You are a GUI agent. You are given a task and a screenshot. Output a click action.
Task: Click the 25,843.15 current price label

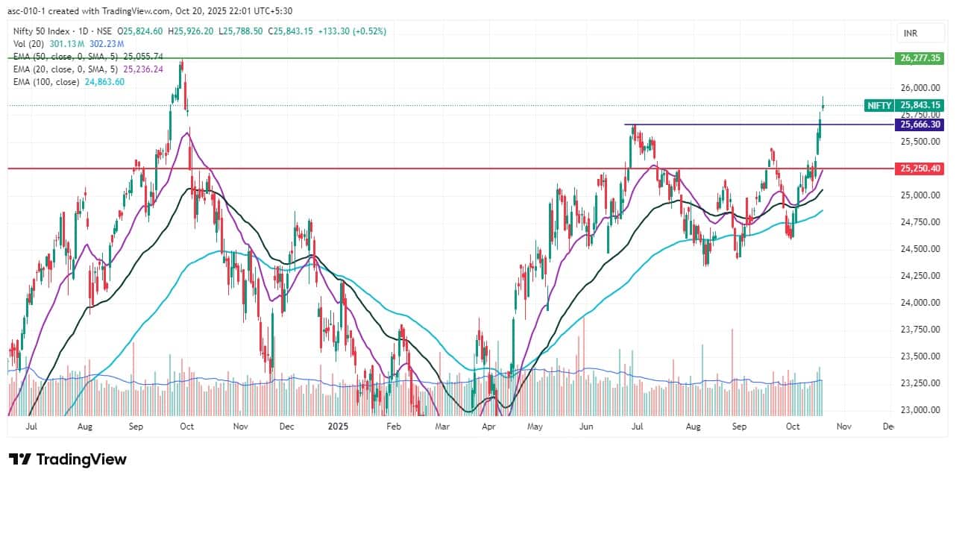tap(920, 105)
